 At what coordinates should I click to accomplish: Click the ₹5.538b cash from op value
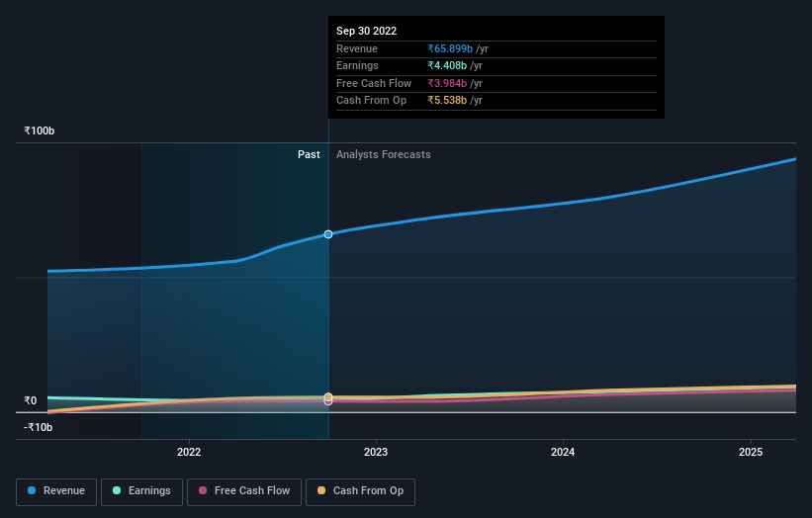coord(447,101)
